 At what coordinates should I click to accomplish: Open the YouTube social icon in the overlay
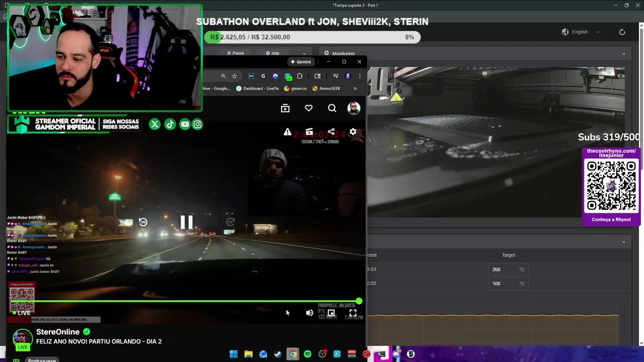(185, 124)
